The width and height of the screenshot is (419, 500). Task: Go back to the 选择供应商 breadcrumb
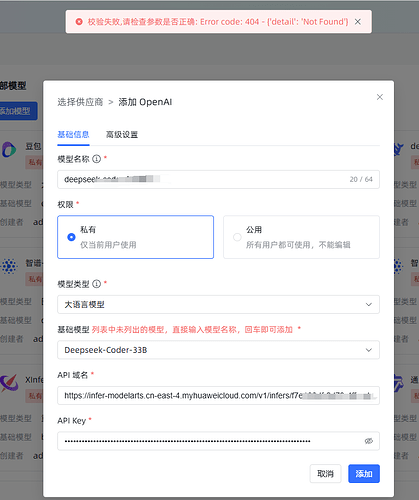[80, 102]
